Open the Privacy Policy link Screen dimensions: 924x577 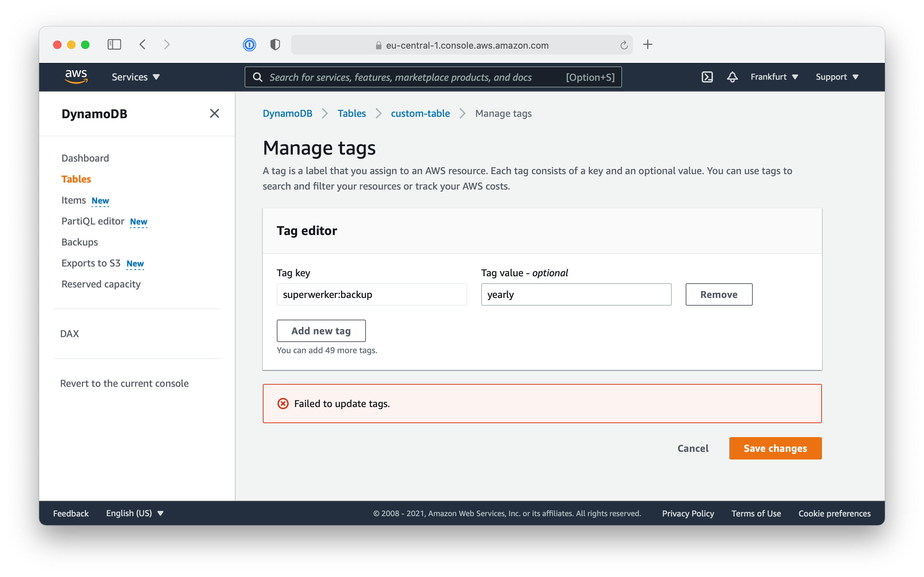(x=688, y=513)
